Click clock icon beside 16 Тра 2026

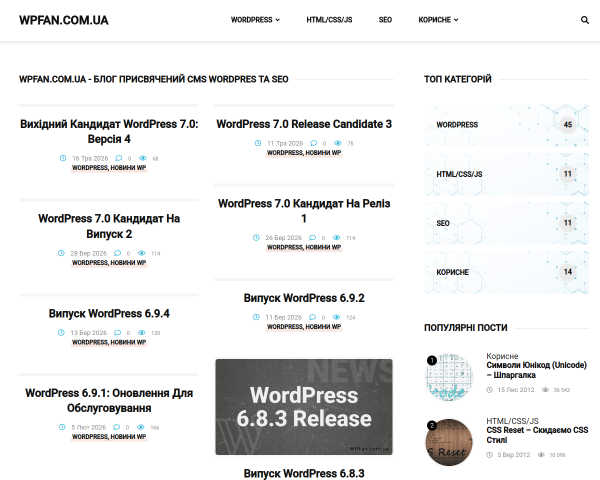pos(63,158)
